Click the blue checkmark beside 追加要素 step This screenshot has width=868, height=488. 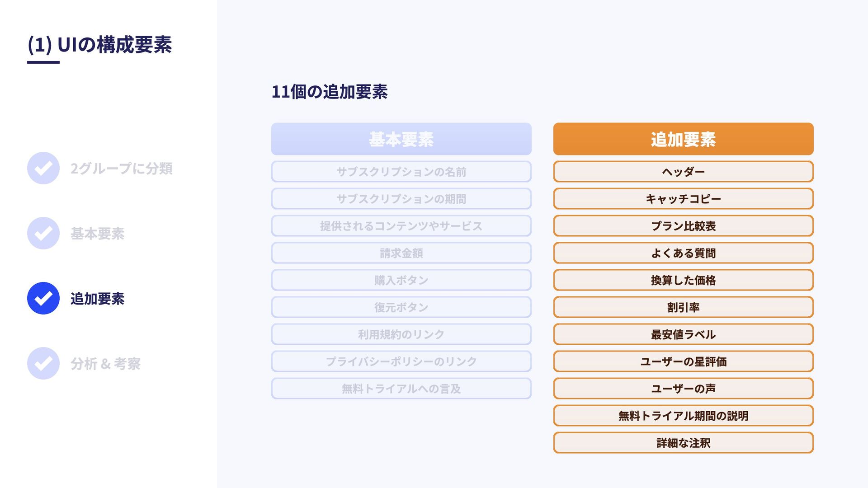(43, 298)
